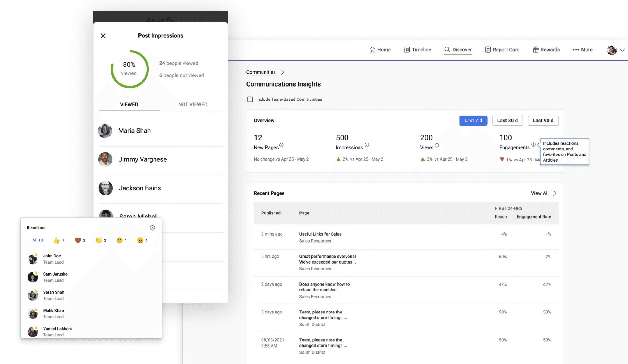Viewport: 628px width, 364px height.
Task: Open Useful Links for Sales page
Action: [x=320, y=234]
